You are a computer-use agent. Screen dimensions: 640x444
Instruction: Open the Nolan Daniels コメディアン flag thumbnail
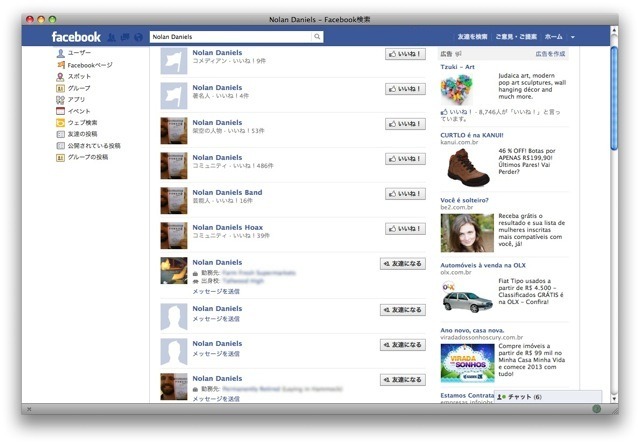[174, 61]
